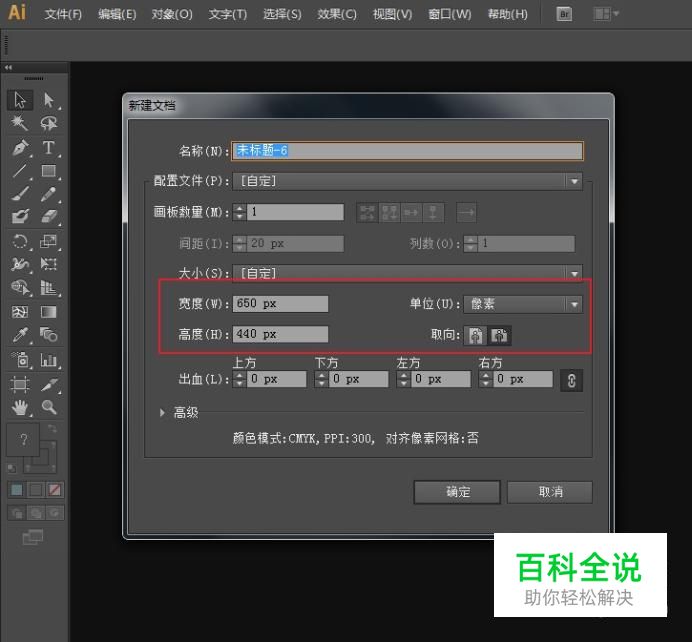Screen dimensions: 692x642
Task: Select the Direct Selection tool
Action: coord(49,100)
